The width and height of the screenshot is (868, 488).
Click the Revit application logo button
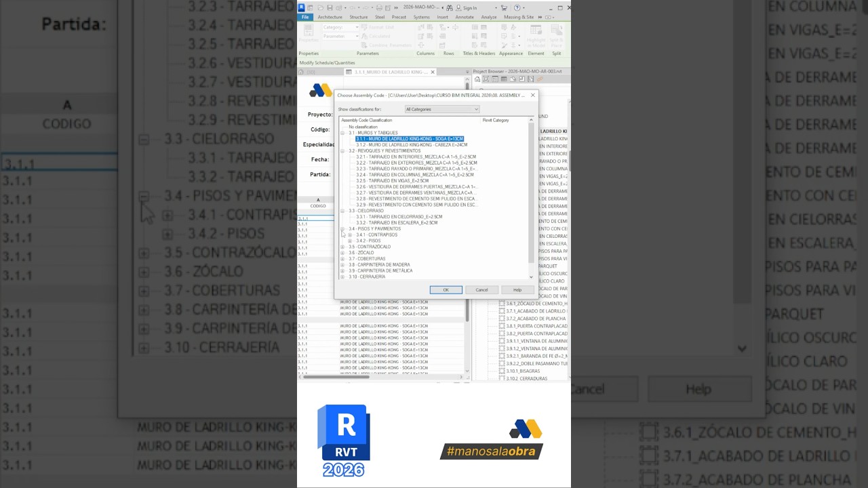pyautogui.click(x=301, y=7)
